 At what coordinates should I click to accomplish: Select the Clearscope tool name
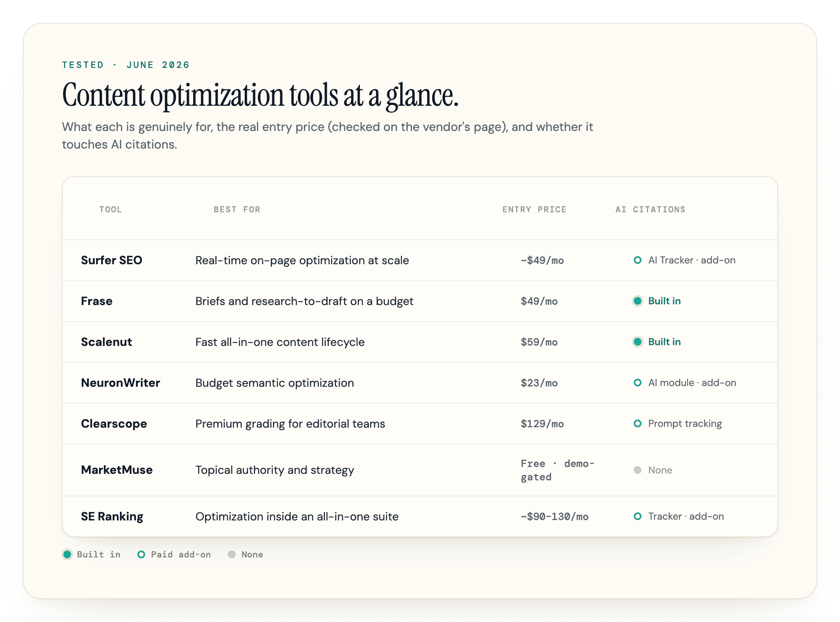[x=114, y=424]
